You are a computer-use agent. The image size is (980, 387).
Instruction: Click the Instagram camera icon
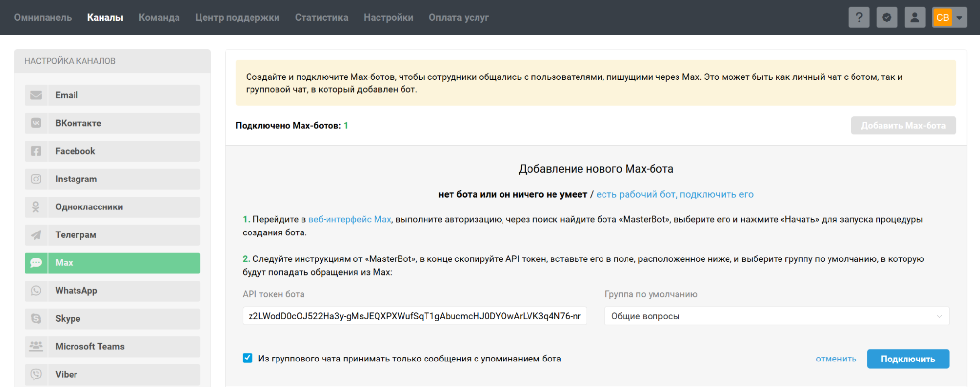(x=36, y=179)
